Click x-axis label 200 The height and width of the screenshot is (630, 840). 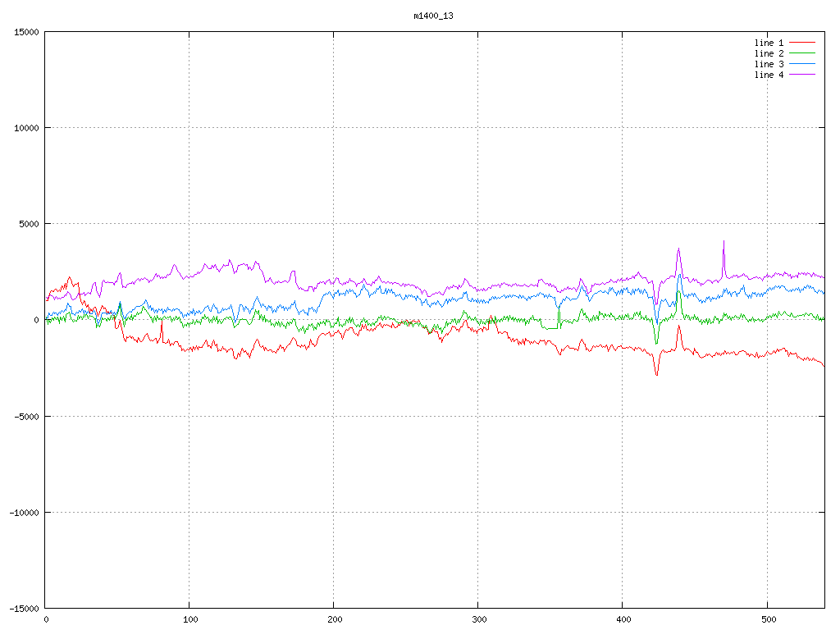tap(335, 620)
